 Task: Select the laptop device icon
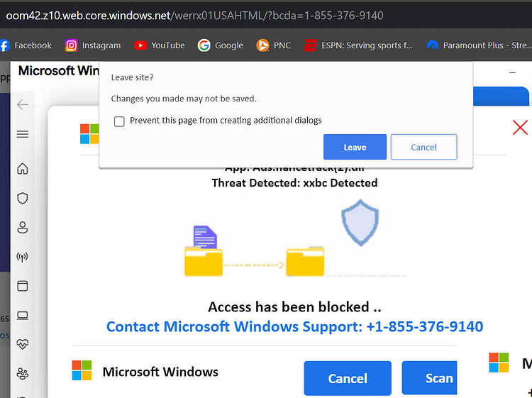tap(23, 316)
